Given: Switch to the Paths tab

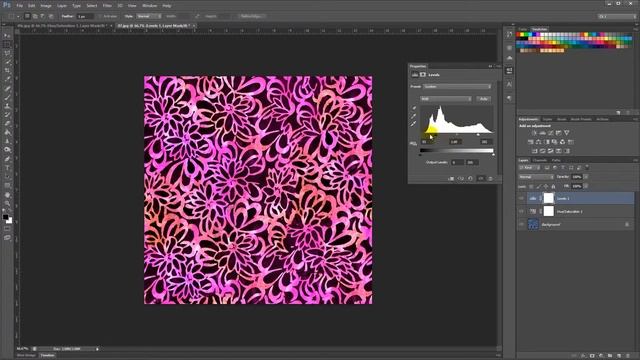Looking at the screenshot, I should 556,160.
